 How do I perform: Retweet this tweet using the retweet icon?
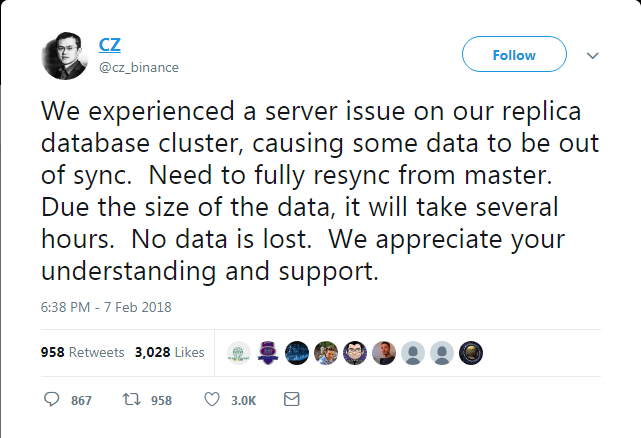pyautogui.click(x=130, y=400)
